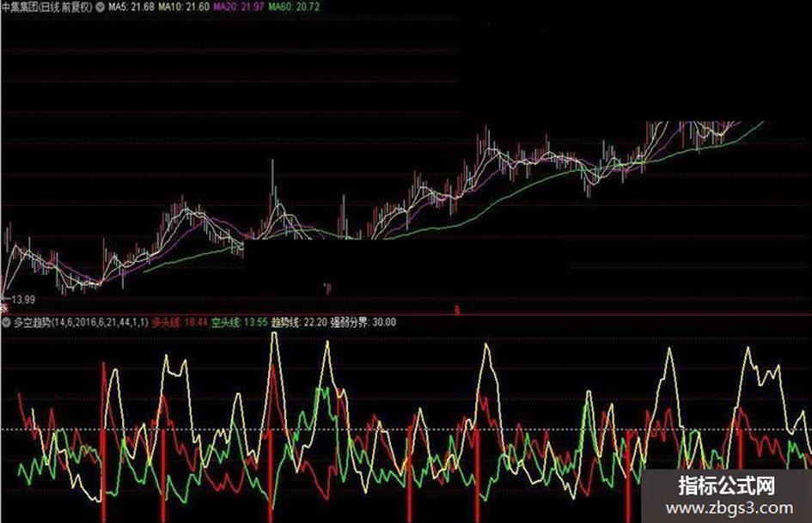
Task: Click small red event marker on chart bottom axis
Action: point(457,310)
